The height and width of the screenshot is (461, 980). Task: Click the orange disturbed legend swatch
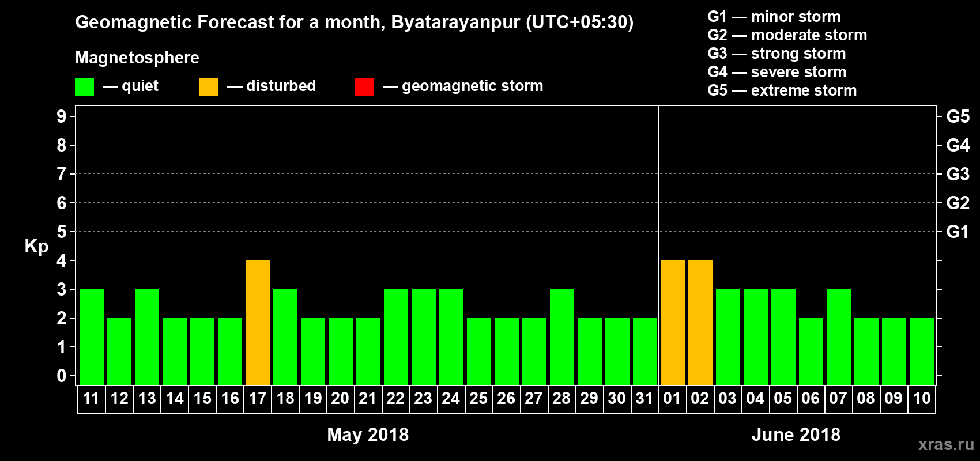(x=209, y=87)
